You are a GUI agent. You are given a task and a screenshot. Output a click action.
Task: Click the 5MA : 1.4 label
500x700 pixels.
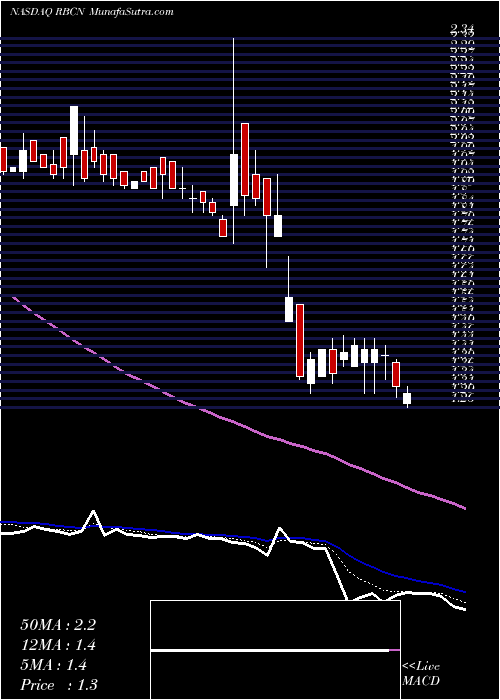click(54, 665)
